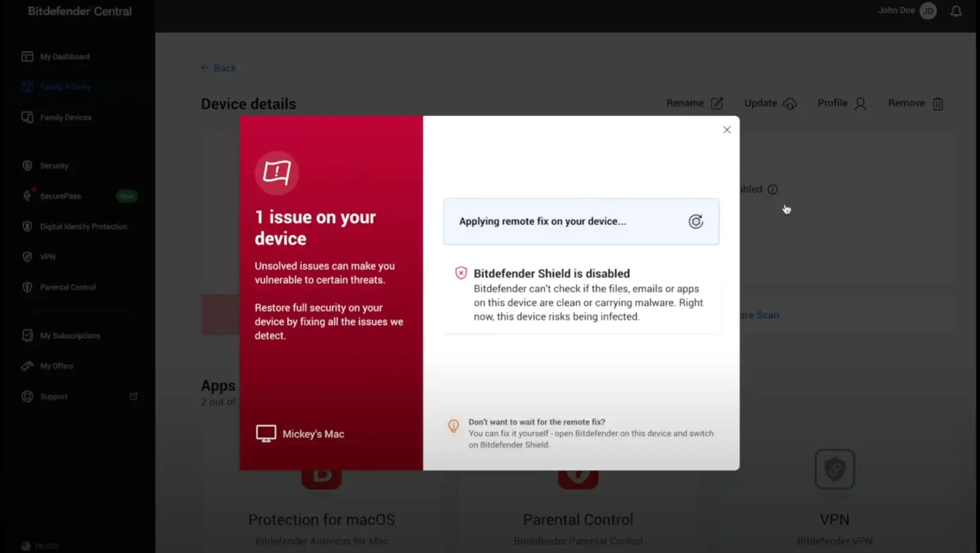
Task: Open My Subscriptions page
Action: (x=70, y=336)
